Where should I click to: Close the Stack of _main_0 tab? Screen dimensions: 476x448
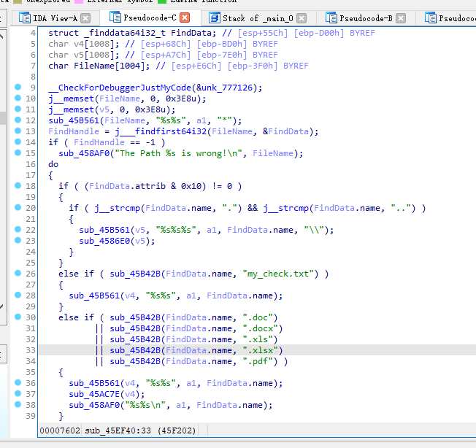click(x=301, y=18)
